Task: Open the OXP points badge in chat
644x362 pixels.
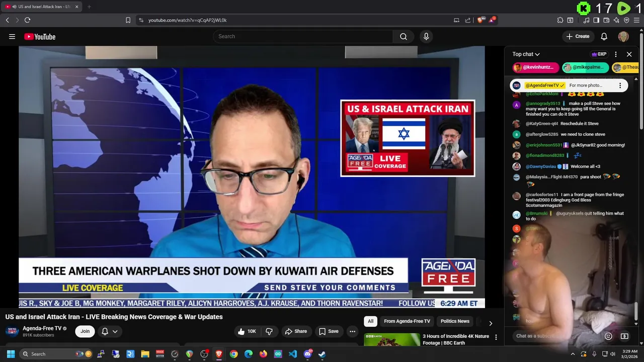Action: [599, 54]
